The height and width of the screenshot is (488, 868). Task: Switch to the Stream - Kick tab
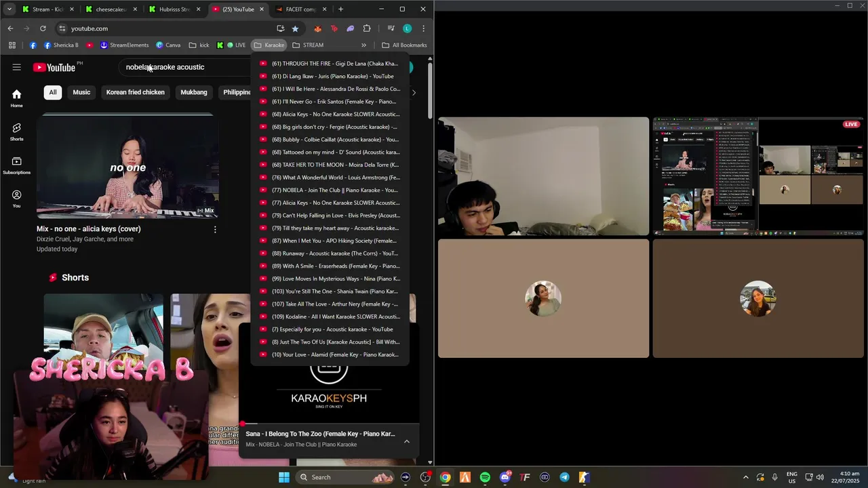(47, 9)
